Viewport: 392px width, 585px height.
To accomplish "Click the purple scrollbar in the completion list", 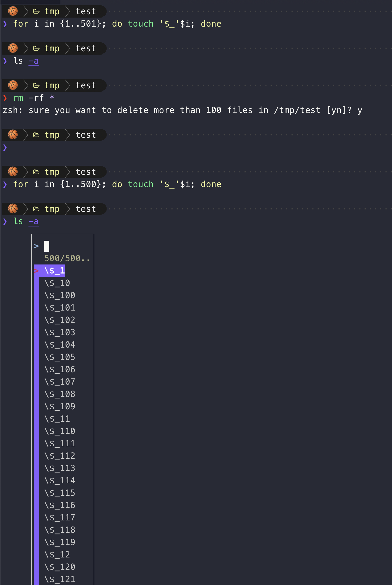I will pos(37,400).
